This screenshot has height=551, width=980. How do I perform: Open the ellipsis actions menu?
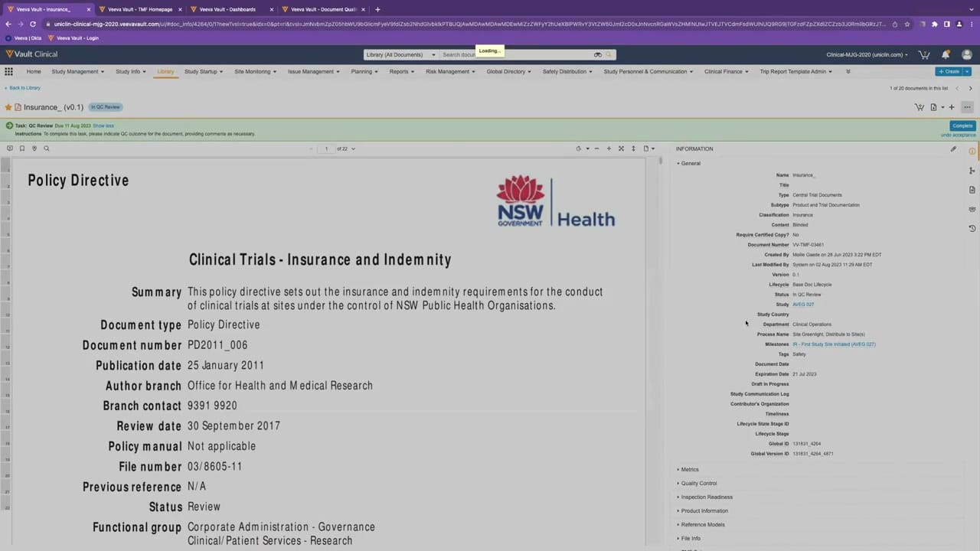tap(968, 107)
